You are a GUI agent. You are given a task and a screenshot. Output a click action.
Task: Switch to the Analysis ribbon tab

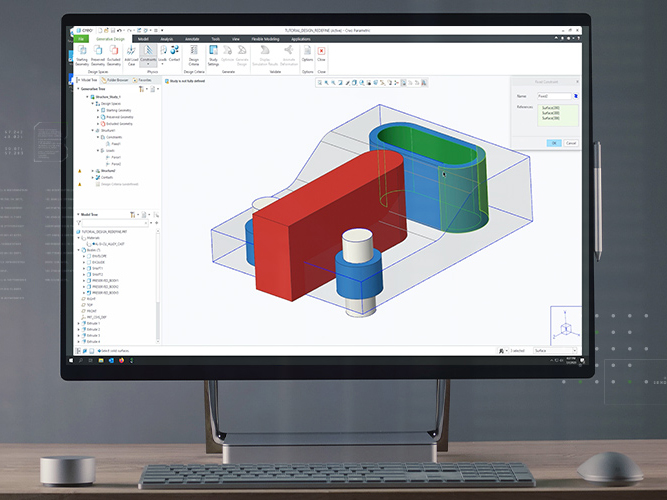[x=168, y=38]
